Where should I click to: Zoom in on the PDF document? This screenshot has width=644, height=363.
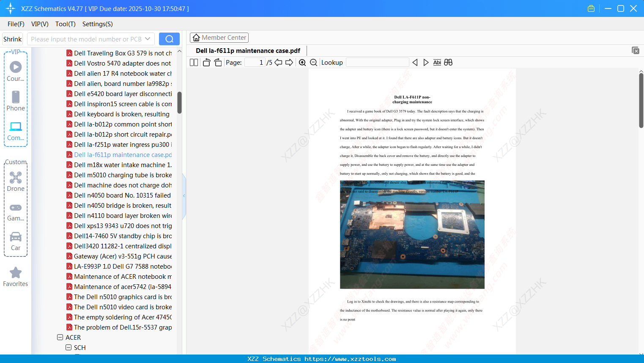(x=302, y=62)
